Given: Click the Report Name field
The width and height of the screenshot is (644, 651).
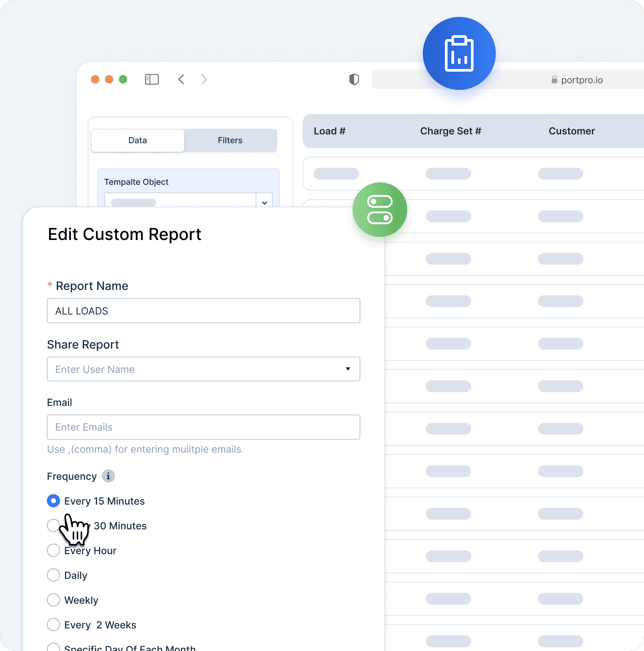Looking at the screenshot, I should (203, 311).
